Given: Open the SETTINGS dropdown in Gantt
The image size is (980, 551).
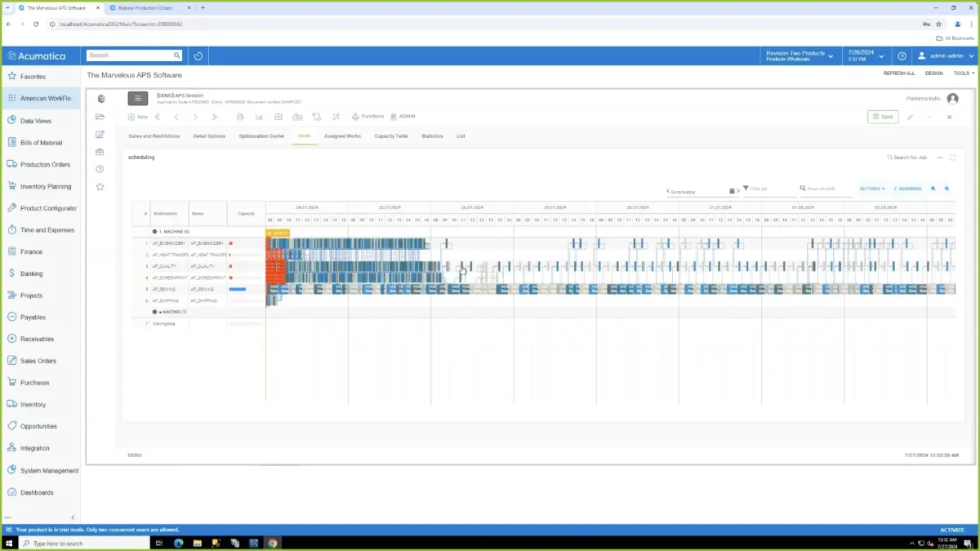Looking at the screenshot, I should 872,189.
